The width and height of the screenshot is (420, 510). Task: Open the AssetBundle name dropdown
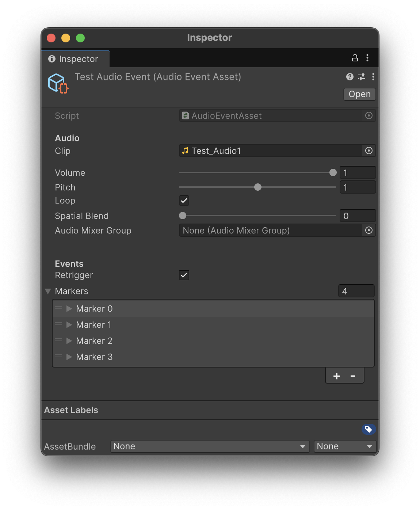[210, 446]
